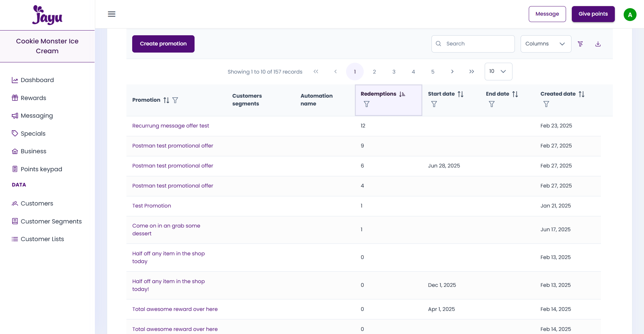644x334 pixels.
Task: Open the Test Promotion link
Action: [x=152, y=206]
